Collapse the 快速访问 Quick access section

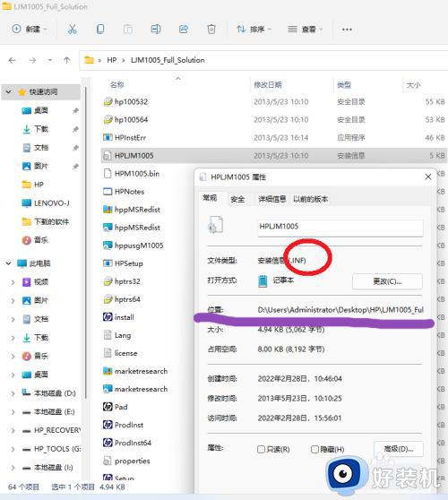click(9, 91)
